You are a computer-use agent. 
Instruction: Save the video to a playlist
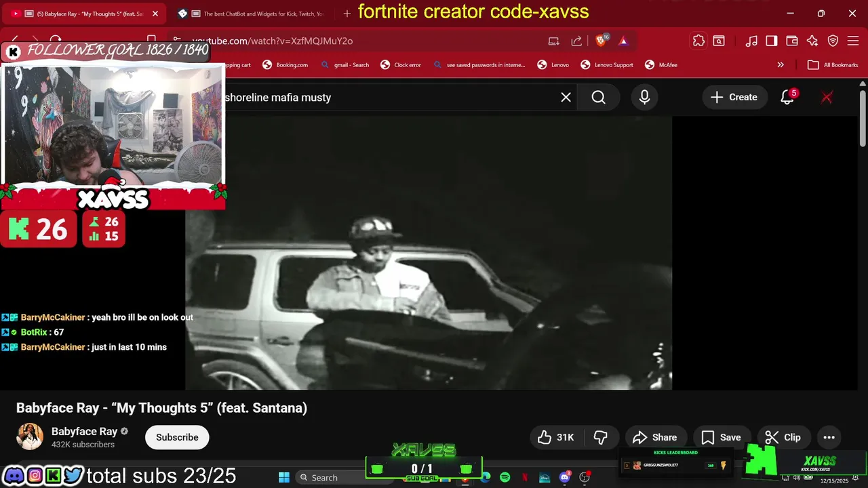[721, 437]
